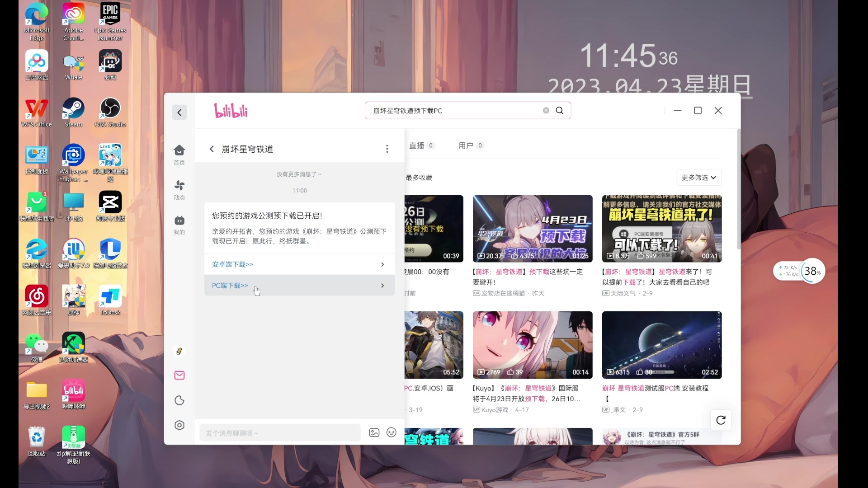Open uploader 宠物店在逃橘猫

click(503, 293)
